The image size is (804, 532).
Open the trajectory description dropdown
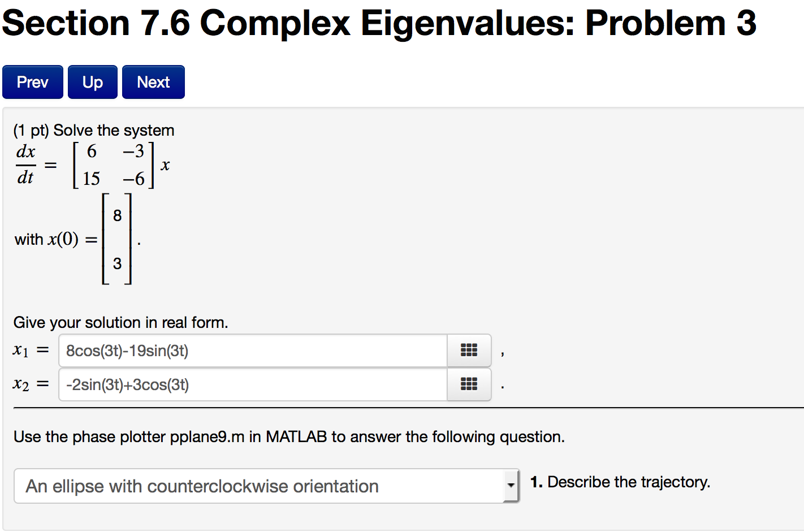pyautogui.click(x=266, y=486)
